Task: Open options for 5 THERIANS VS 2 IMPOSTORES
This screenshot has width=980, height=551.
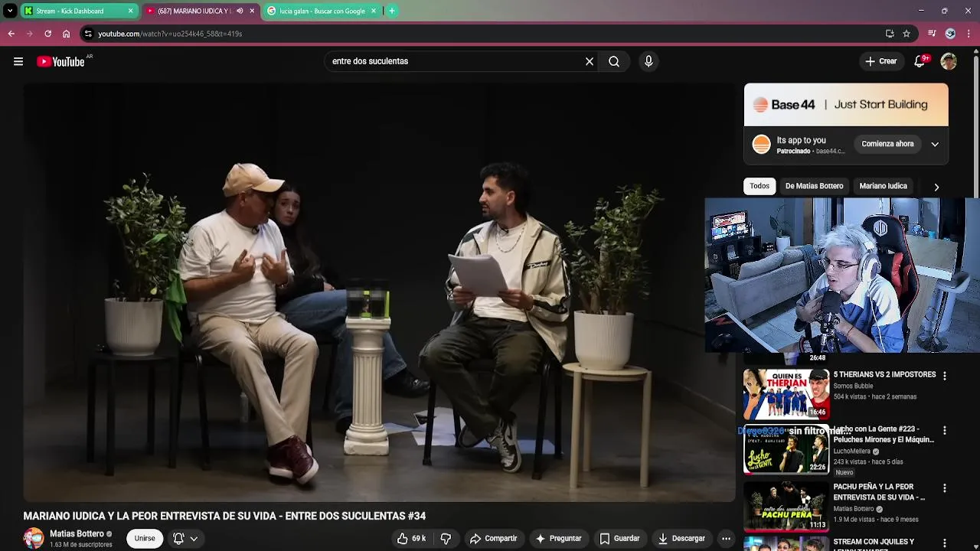Action: [x=944, y=376]
